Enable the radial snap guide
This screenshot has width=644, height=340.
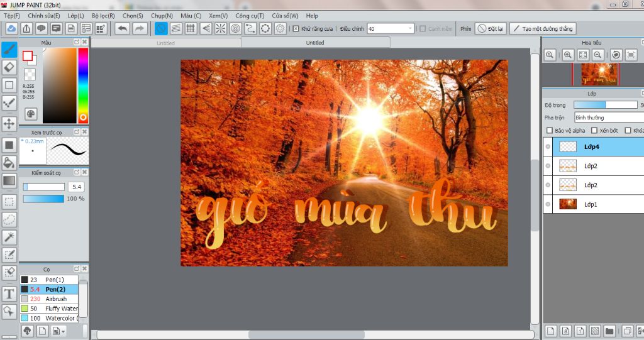221,29
